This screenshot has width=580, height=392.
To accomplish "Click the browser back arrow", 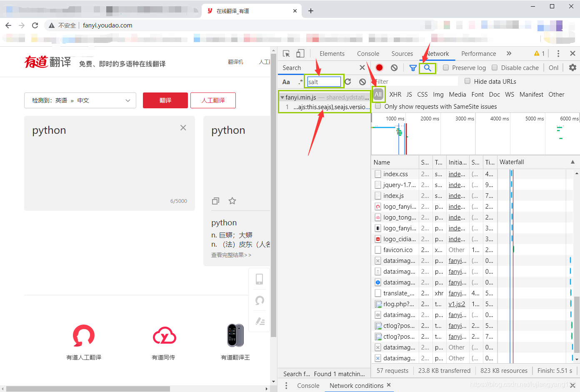I will point(8,25).
